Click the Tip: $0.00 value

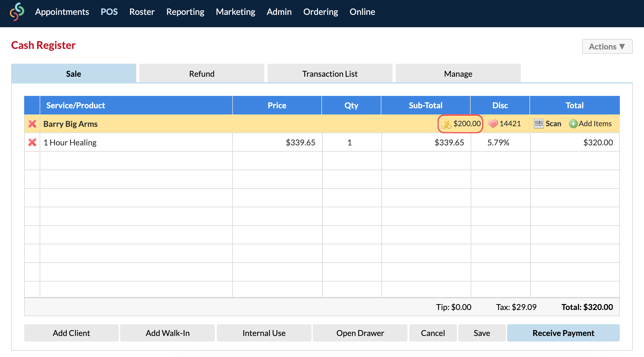click(454, 307)
